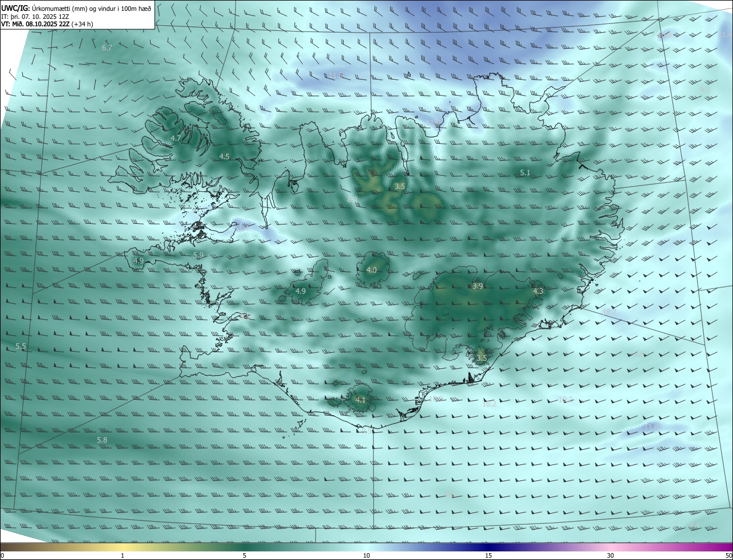Click the 15 tick on the colour scale

point(488,555)
